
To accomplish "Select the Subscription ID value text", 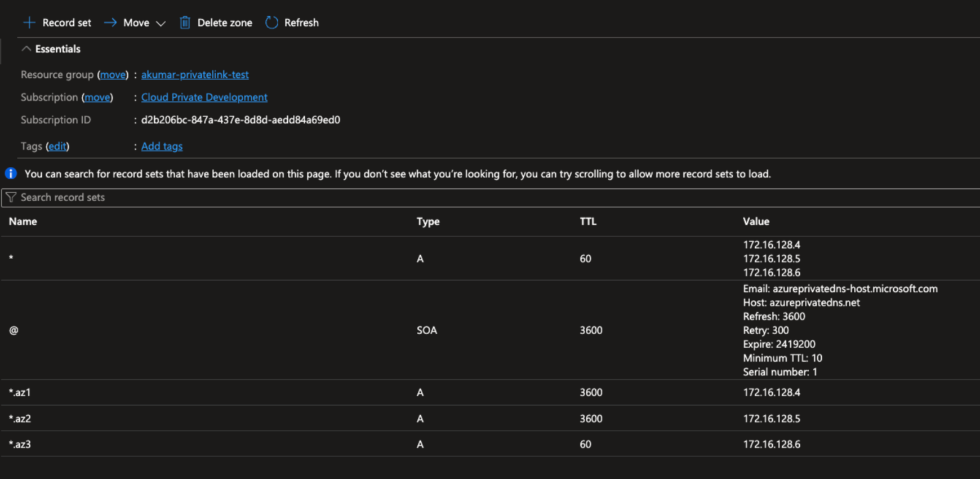I will pos(240,119).
